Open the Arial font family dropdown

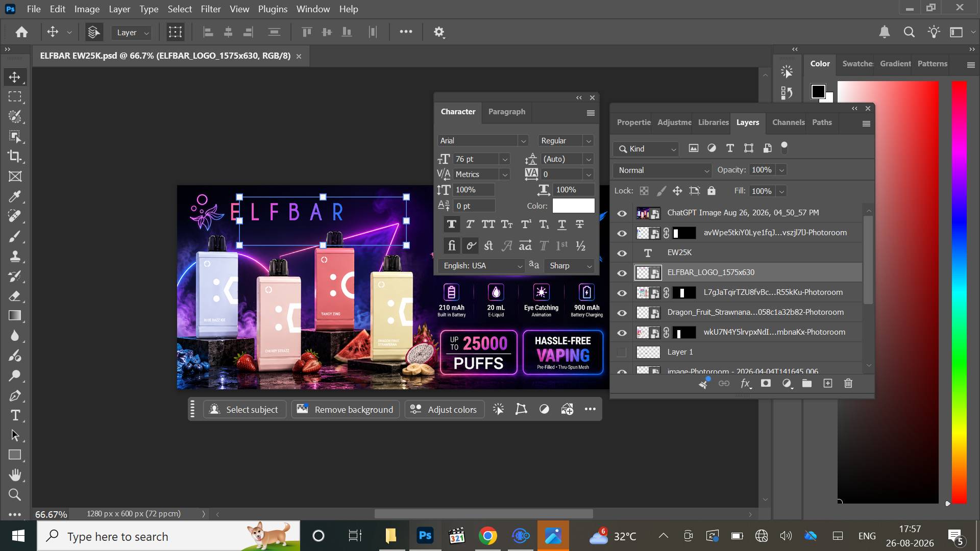(x=483, y=140)
